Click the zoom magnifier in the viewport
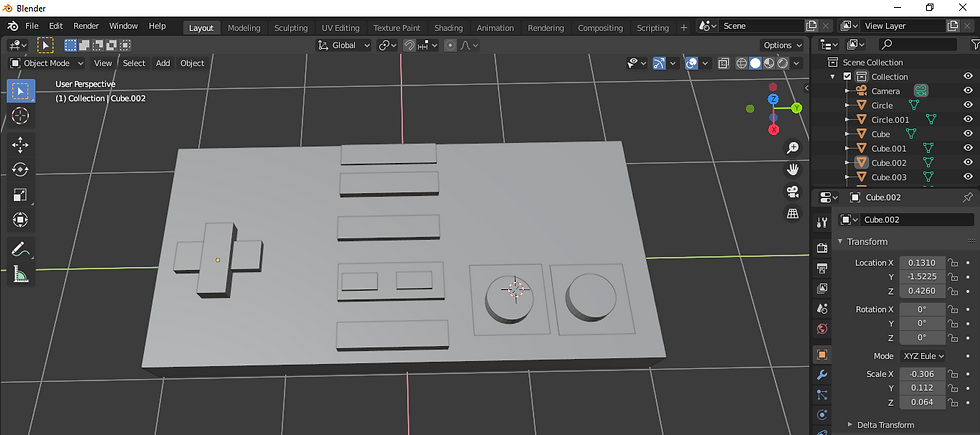This screenshot has height=435, width=980. coord(792,148)
